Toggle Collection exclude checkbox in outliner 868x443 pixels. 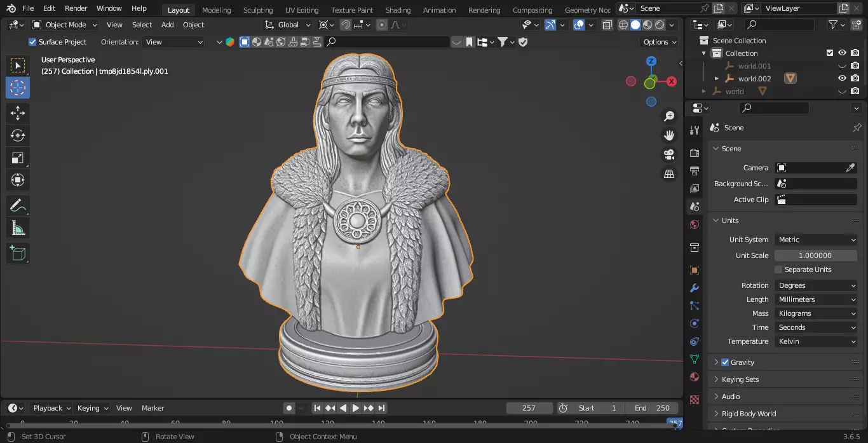tap(829, 53)
